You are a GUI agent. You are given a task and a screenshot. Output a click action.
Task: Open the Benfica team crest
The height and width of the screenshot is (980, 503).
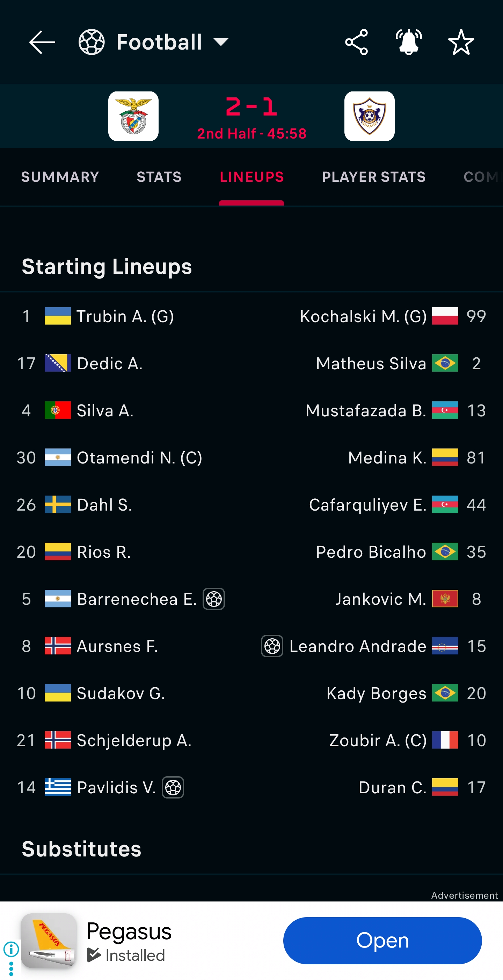(133, 116)
